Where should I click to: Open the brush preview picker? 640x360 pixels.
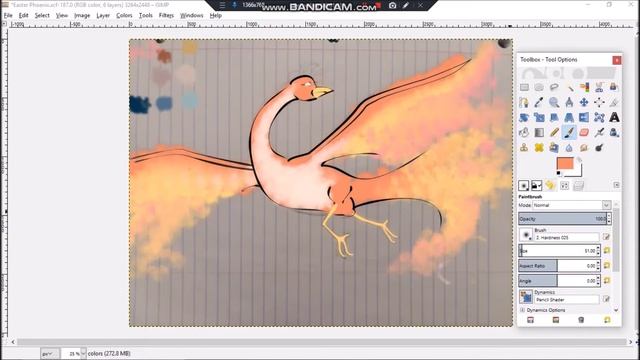click(x=525, y=235)
